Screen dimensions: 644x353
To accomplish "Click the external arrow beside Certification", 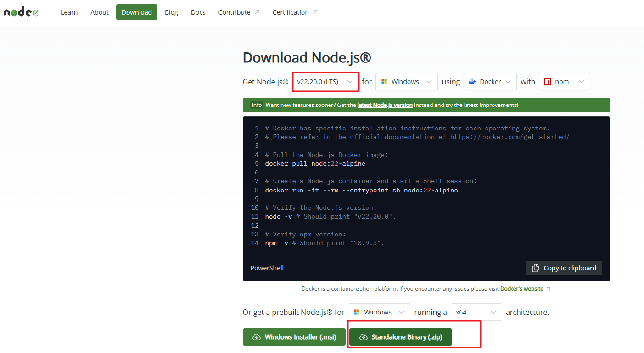I will coord(315,12).
